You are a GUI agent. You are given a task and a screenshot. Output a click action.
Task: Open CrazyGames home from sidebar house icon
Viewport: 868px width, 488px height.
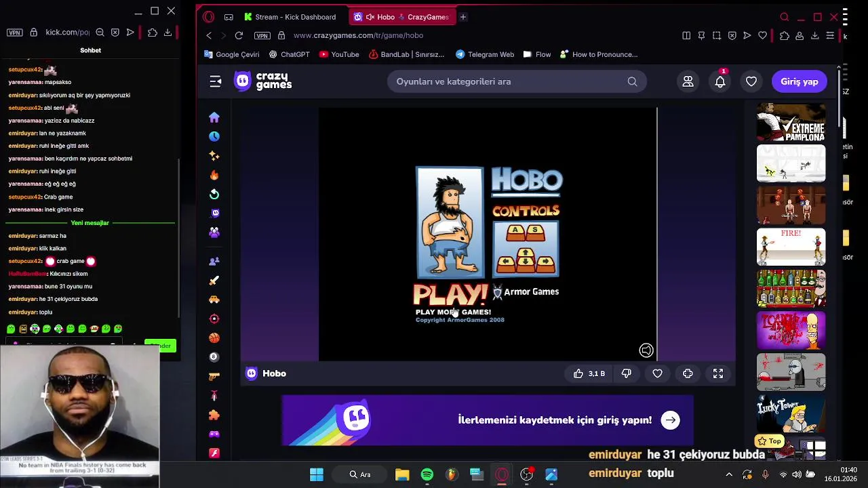coord(214,117)
